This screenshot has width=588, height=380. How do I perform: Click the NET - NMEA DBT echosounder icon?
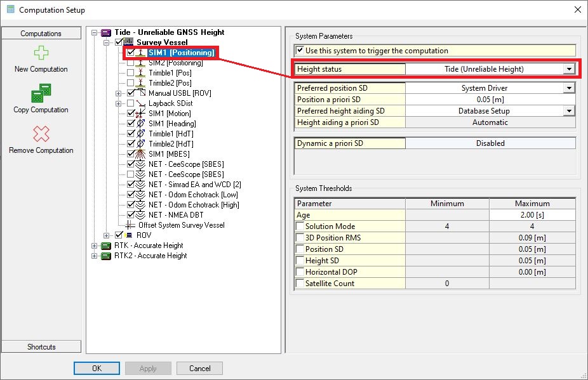141,215
